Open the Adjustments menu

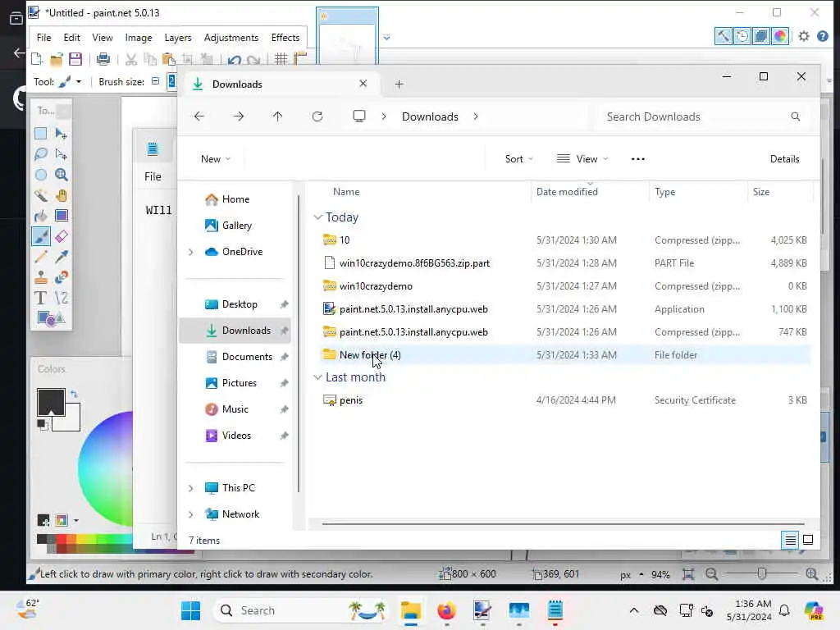point(231,38)
